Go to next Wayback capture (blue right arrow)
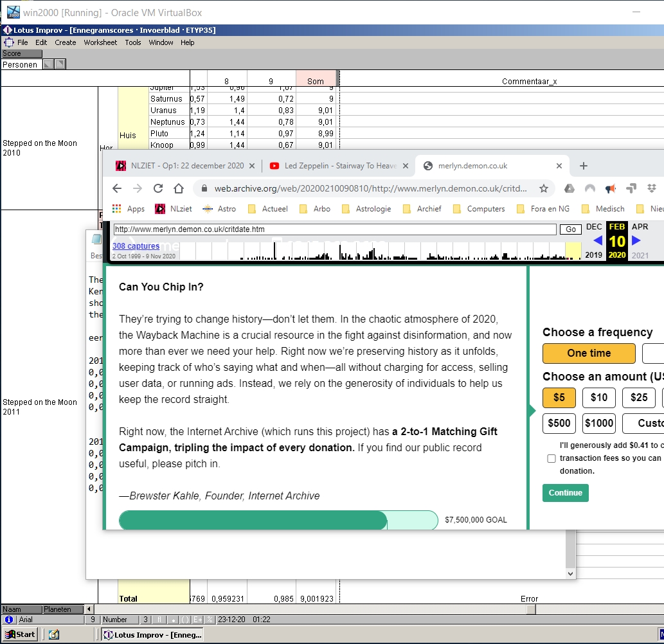Viewport: 664px width, 644px height. click(636, 240)
